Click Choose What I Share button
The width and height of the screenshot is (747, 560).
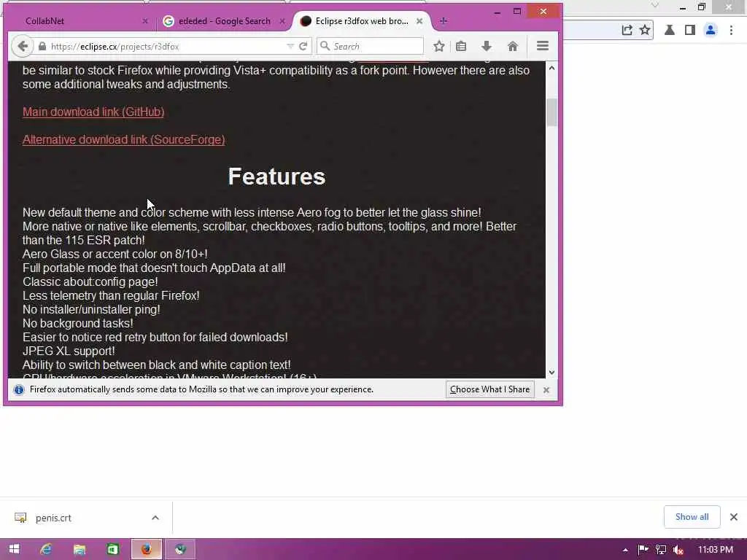click(x=489, y=389)
